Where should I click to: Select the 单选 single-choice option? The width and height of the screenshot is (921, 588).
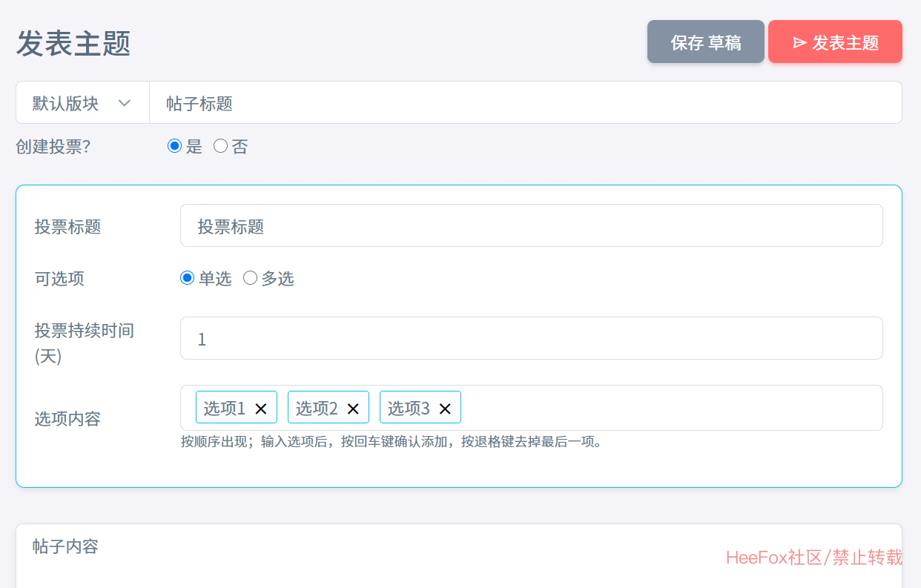tap(188, 278)
